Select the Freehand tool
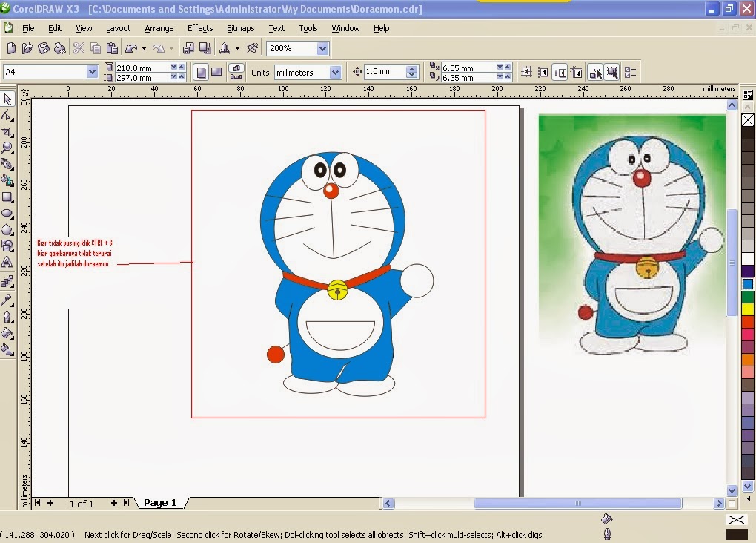The image size is (756, 543). [7, 164]
